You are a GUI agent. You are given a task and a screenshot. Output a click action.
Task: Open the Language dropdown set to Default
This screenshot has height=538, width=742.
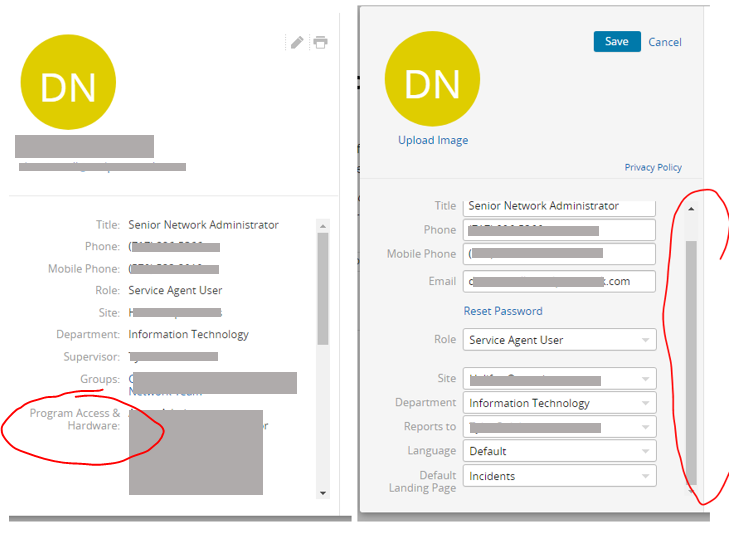tap(559, 451)
